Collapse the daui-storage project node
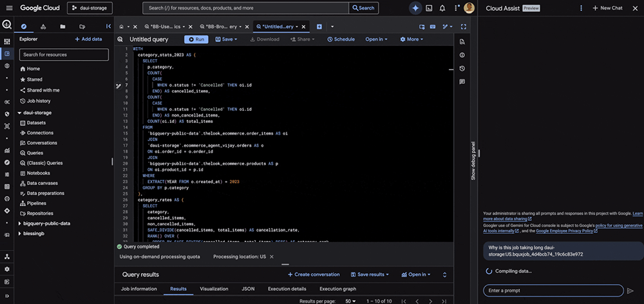644x304 pixels. [x=19, y=112]
